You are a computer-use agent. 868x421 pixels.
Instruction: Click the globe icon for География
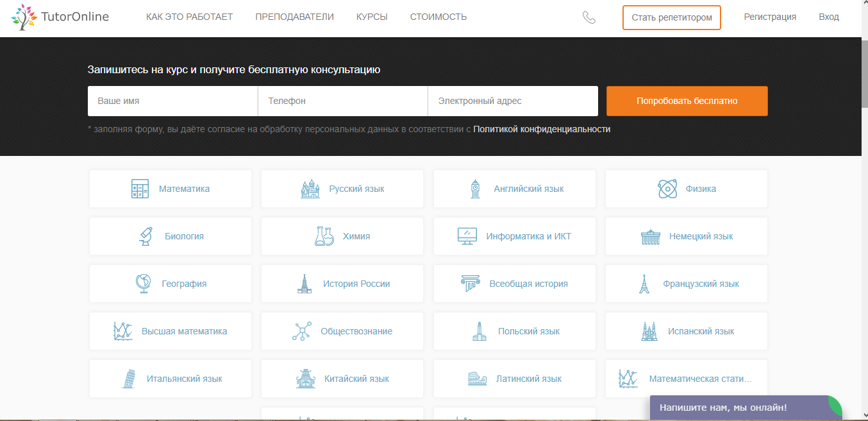143,284
